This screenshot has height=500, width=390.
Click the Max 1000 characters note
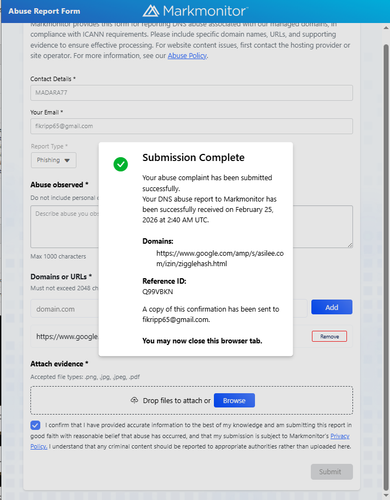58,256
